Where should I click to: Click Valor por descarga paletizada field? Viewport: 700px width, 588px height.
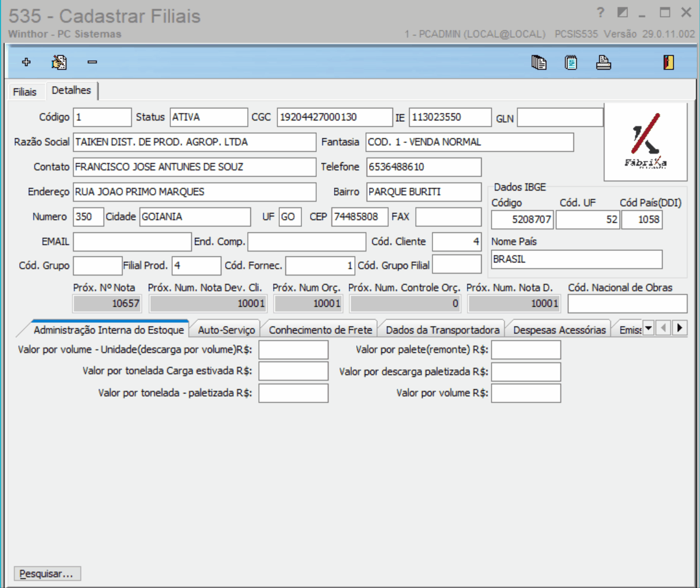click(x=526, y=372)
